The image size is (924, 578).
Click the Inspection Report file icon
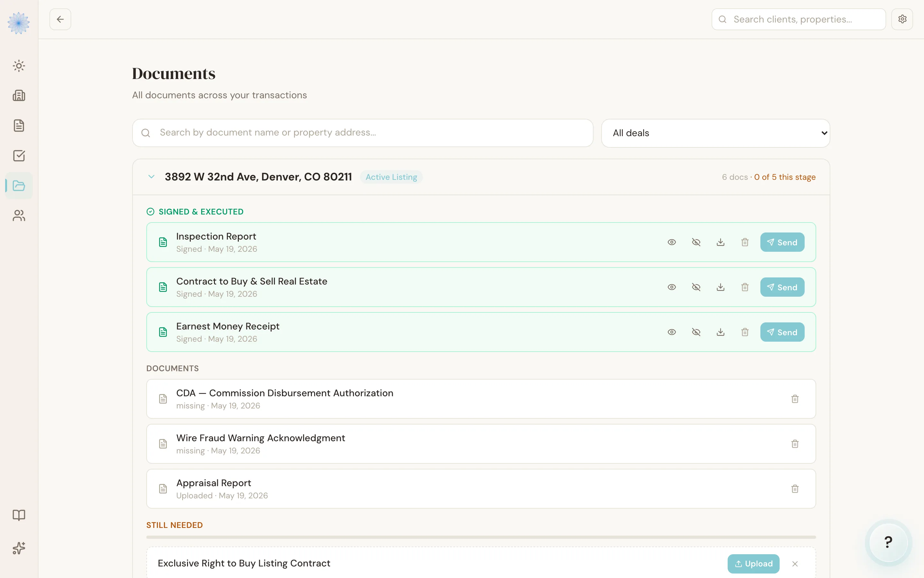[163, 242]
